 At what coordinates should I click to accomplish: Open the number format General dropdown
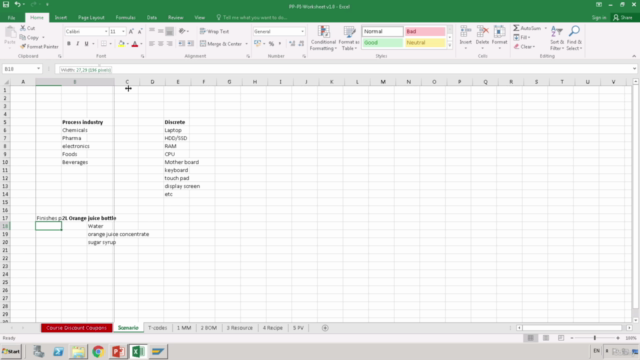pos(302,31)
